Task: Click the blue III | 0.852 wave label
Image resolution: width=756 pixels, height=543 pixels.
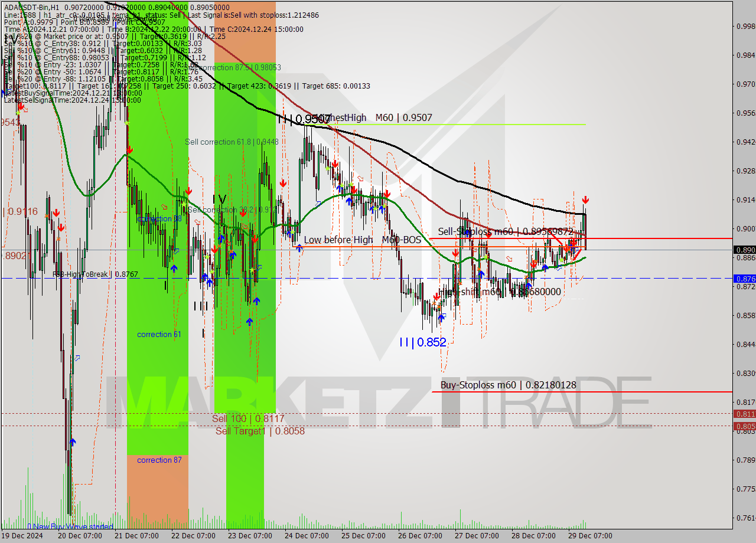Action: click(423, 342)
